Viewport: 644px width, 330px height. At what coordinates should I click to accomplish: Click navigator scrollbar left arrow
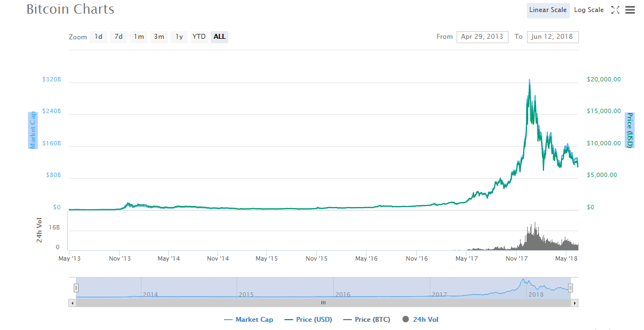point(72,303)
